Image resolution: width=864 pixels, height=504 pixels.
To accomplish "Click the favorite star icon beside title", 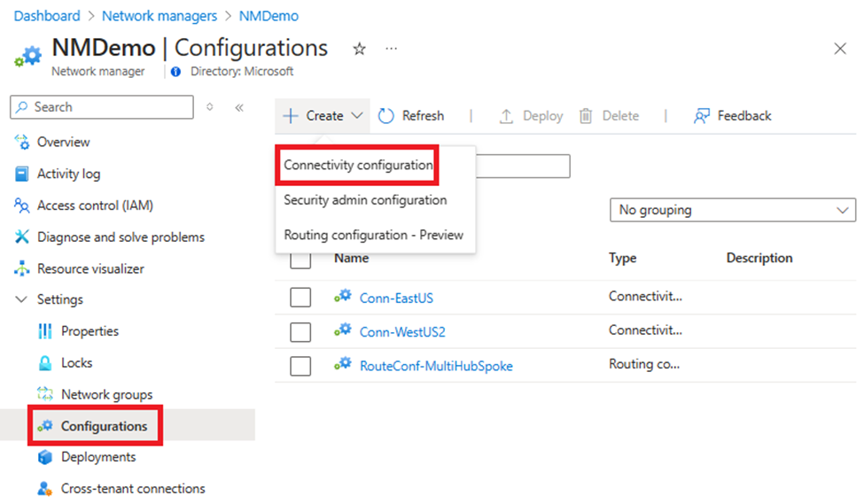I will [x=359, y=50].
